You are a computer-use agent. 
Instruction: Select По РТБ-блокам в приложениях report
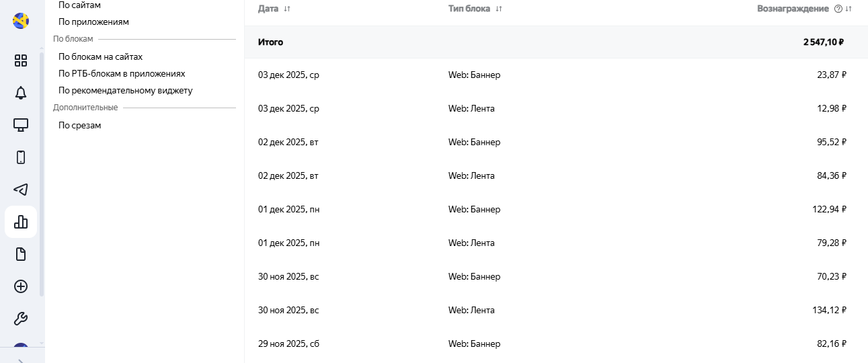[x=122, y=73]
